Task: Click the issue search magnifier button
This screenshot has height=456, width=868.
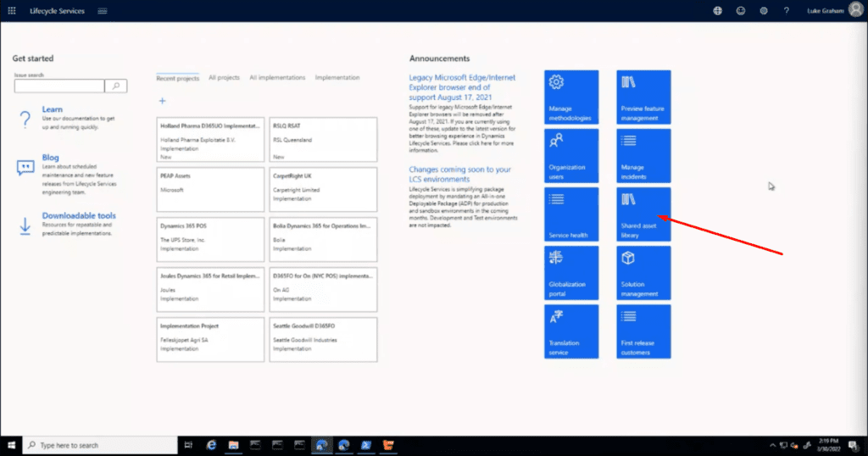Action: coord(115,86)
